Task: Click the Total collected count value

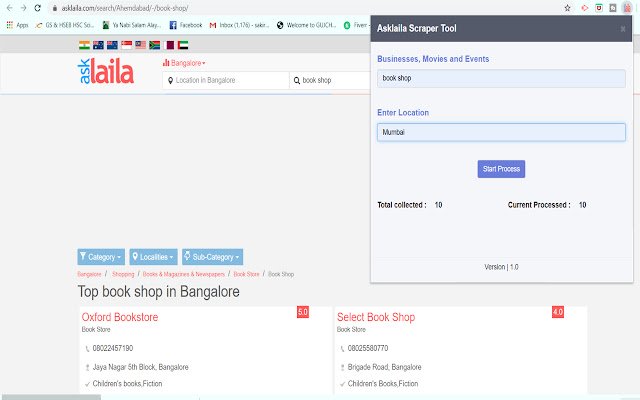Action: [x=438, y=205]
